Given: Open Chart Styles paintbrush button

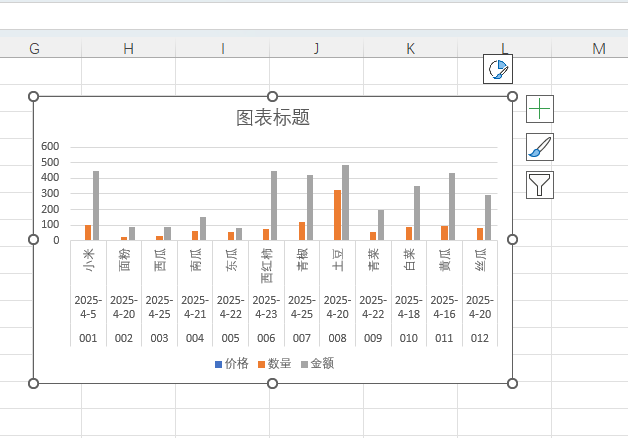Looking at the screenshot, I should click(x=539, y=147).
